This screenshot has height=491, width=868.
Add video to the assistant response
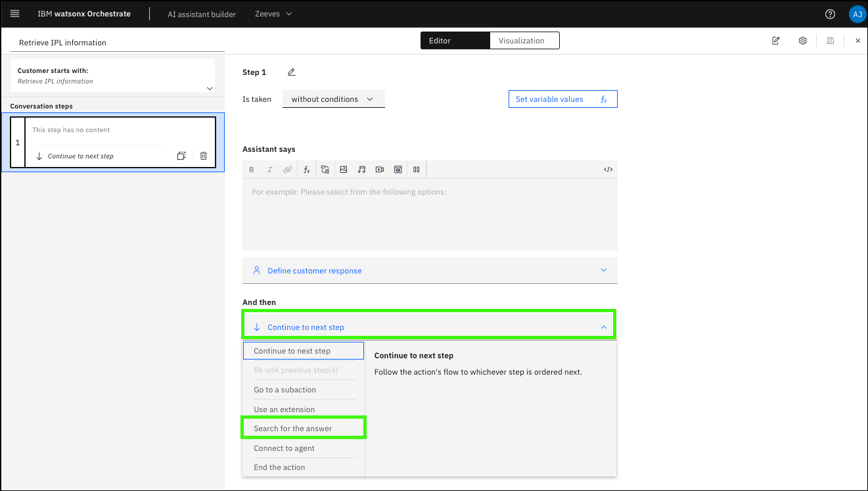[x=380, y=170]
